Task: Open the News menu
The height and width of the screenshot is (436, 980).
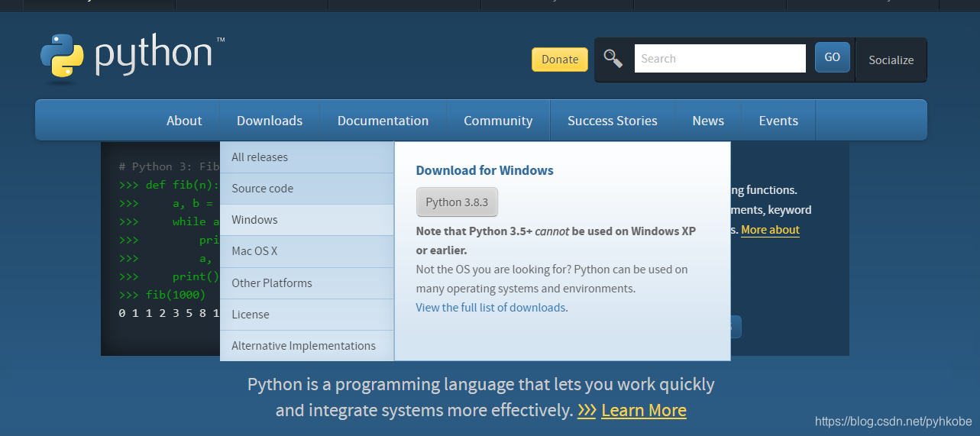Action: pyautogui.click(x=708, y=121)
